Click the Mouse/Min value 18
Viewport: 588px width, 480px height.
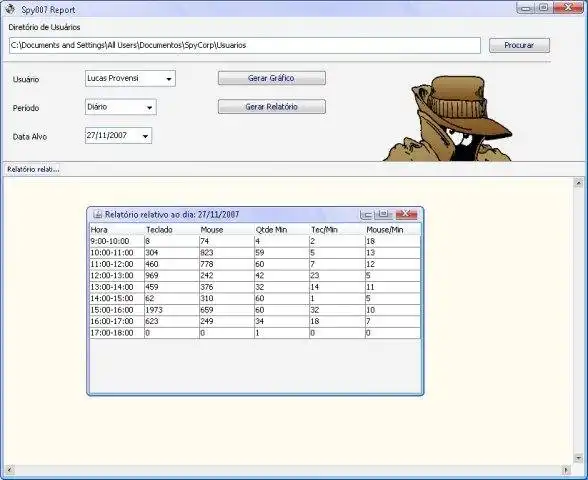click(393, 241)
